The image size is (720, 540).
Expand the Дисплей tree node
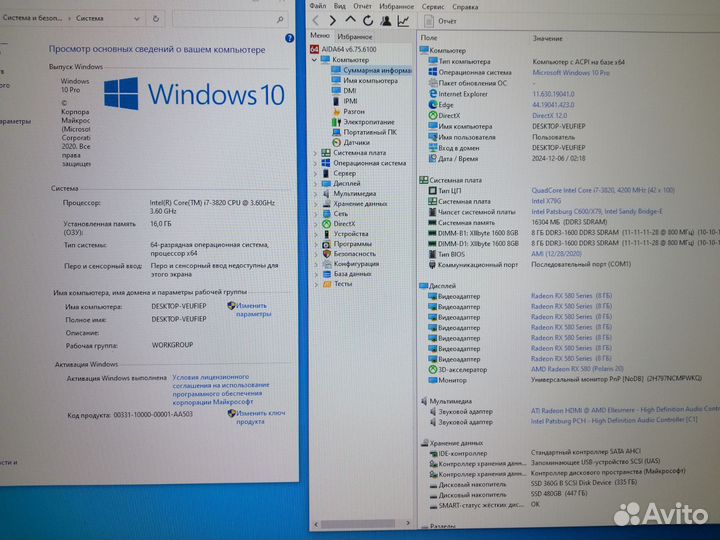tap(315, 184)
